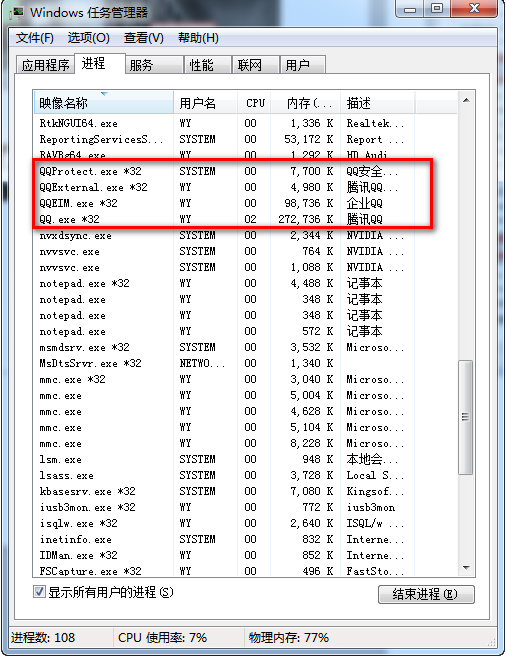Screen dimensions: 506x657
Task: Sort by 内存 column header
Action: coord(306,103)
